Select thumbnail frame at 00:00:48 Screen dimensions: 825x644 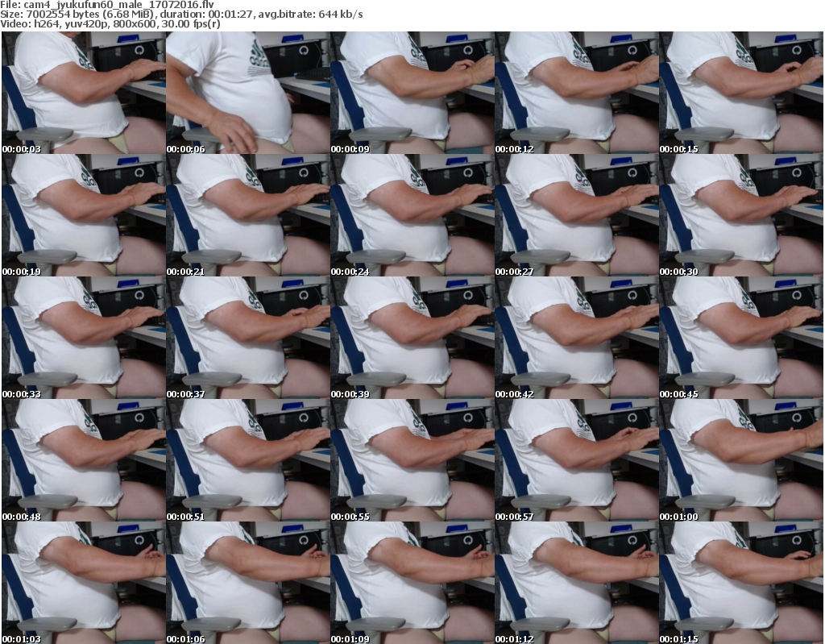[x=84, y=460]
